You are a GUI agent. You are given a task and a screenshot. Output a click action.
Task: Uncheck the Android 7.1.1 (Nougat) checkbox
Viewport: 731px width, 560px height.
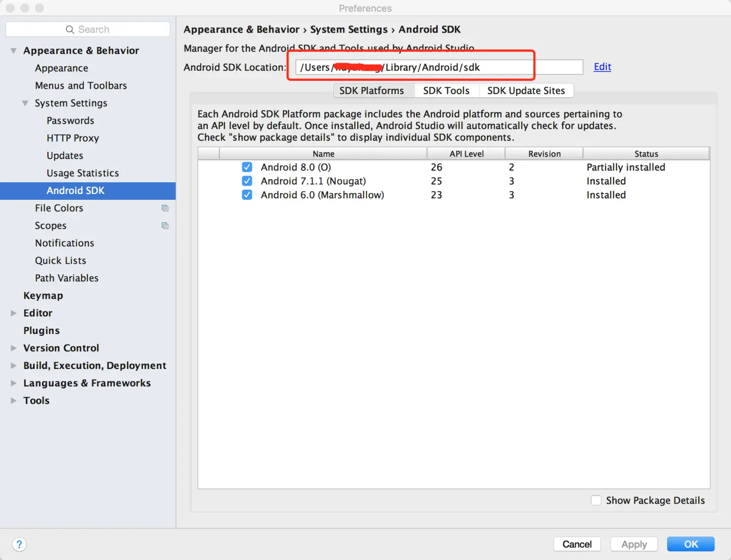247,181
